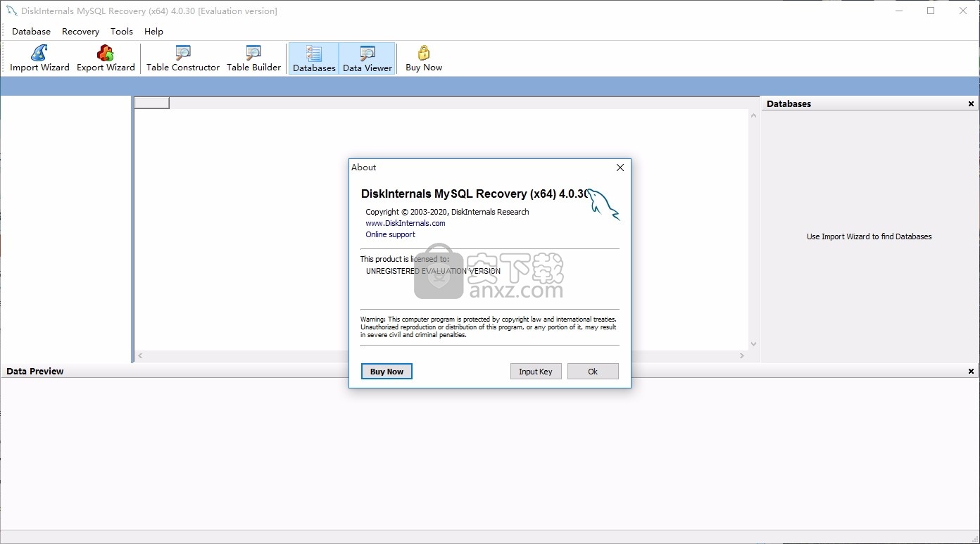This screenshot has height=544, width=980.
Task: Click the horizontal scrollbar right arrow
Action: tap(742, 356)
